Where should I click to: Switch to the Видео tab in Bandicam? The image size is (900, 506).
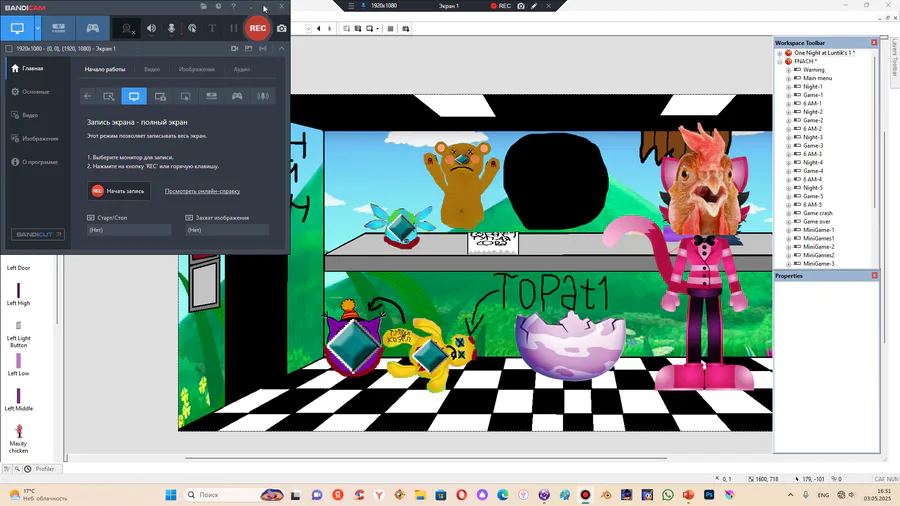(152, 69)
